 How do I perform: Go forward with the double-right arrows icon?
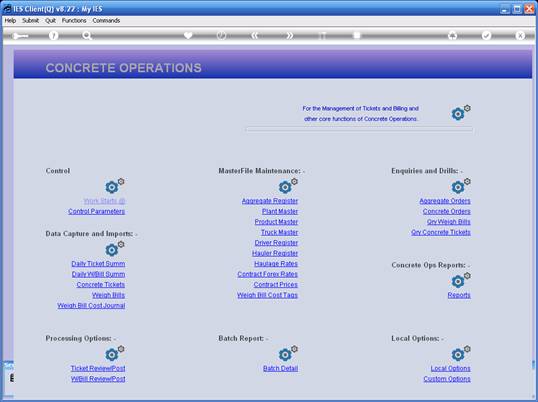point(290,35)
